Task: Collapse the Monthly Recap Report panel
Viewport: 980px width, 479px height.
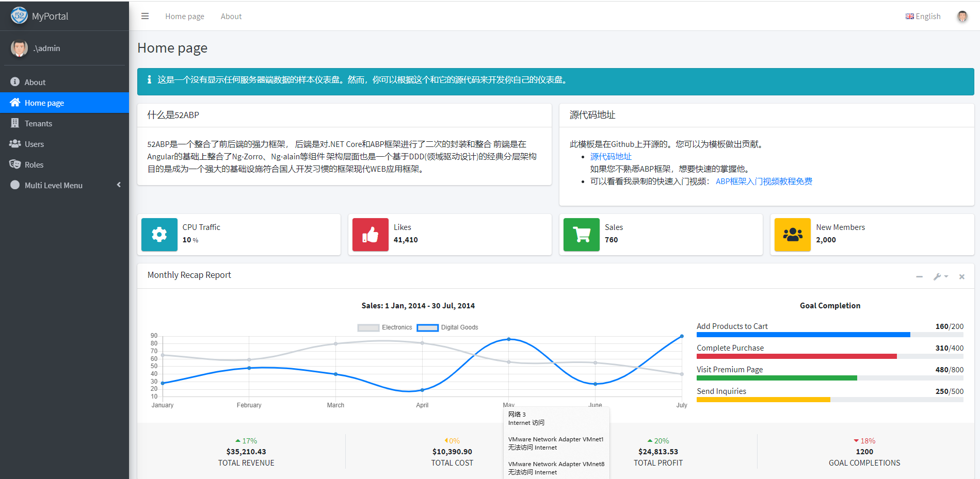Action: (x=919, y=277)
